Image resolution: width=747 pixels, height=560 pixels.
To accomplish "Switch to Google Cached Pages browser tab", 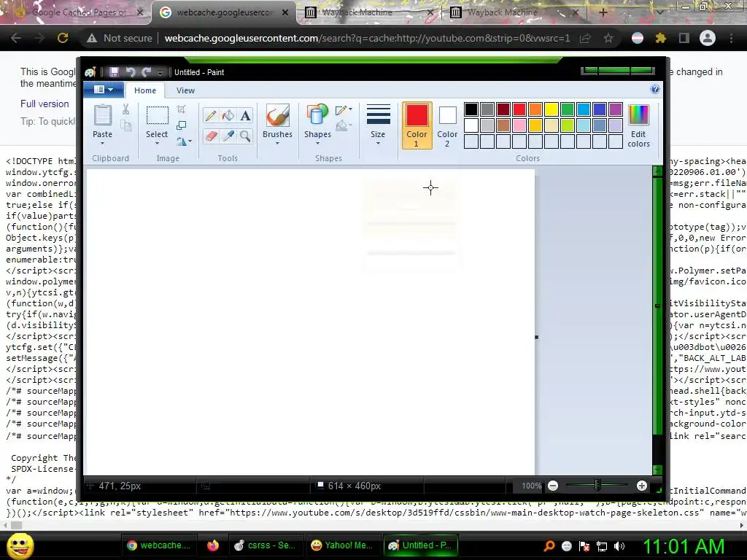I will point(78,12).
